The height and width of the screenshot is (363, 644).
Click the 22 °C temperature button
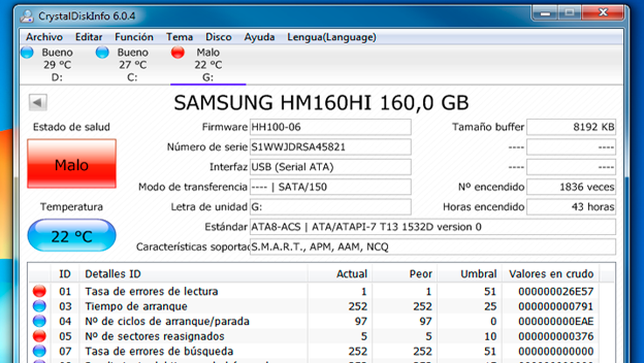[72, 236]
